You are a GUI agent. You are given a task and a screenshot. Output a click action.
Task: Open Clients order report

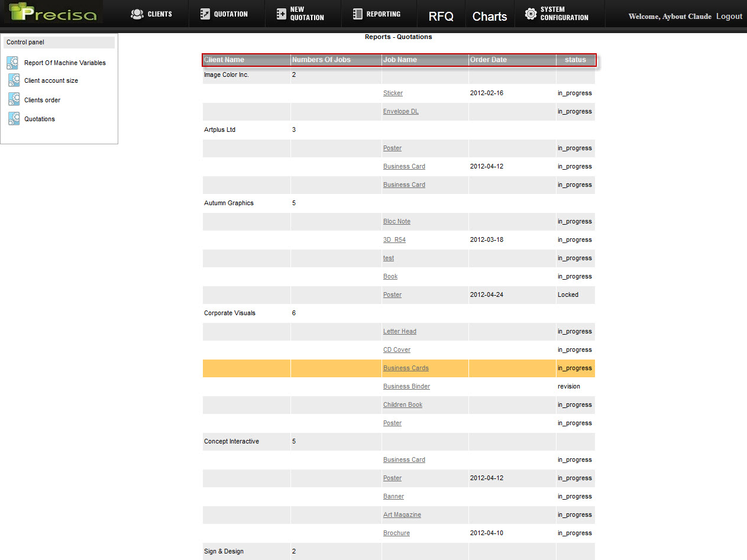coord(42,100)
